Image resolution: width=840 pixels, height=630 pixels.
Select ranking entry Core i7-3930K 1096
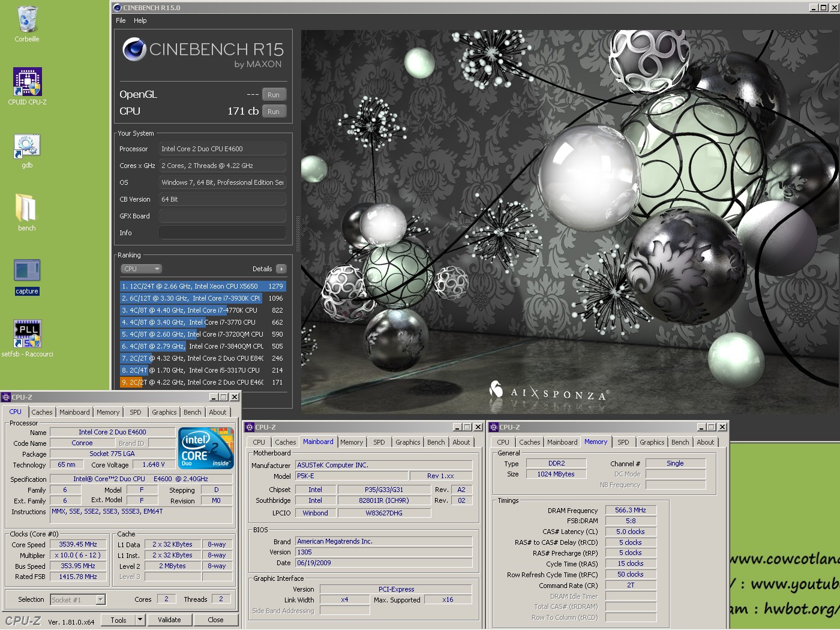pyautogui.click(x=203, y=298)
